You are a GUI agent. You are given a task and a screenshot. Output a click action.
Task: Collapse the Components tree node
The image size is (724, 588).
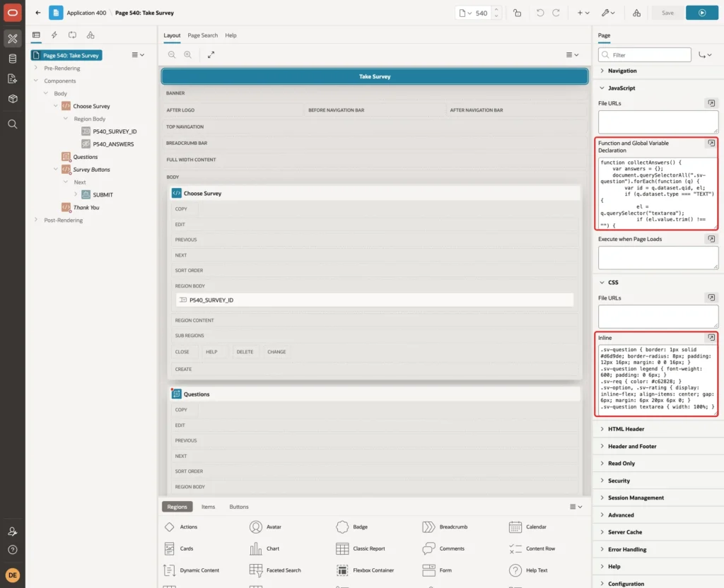click(x=36, y=81)
